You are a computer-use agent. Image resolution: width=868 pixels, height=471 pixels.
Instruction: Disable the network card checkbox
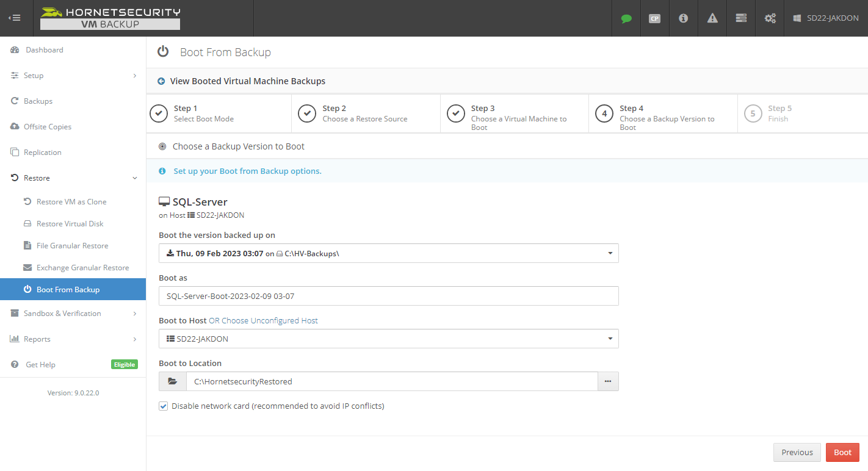[x=163, y=406]
